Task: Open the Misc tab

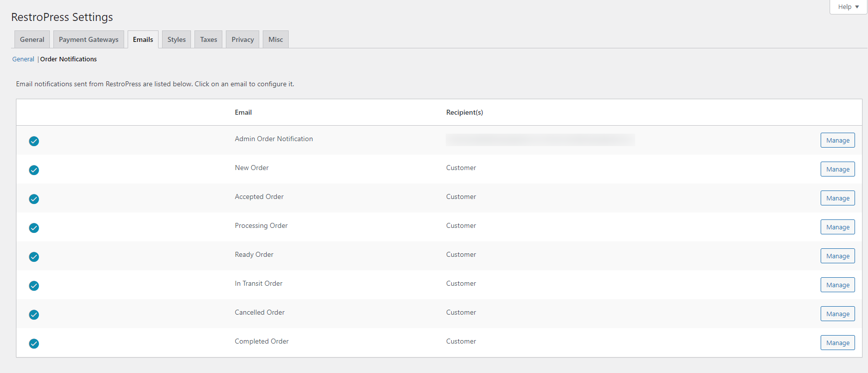Action: click(x=276, y=39)
